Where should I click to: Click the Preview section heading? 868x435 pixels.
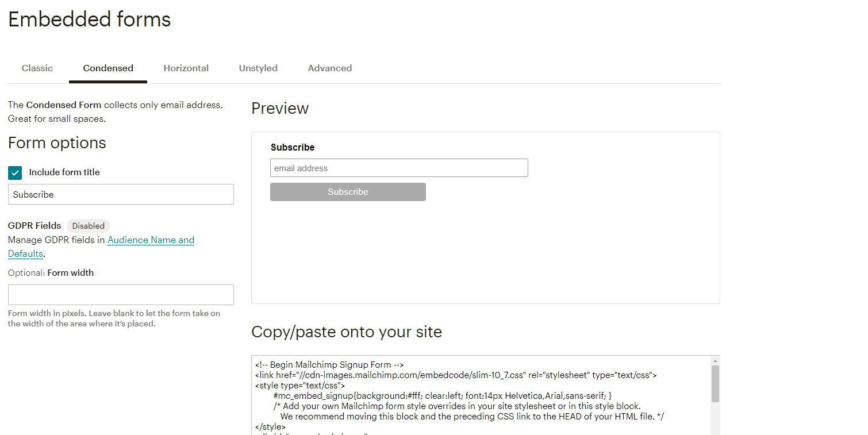tap(280, 109)
